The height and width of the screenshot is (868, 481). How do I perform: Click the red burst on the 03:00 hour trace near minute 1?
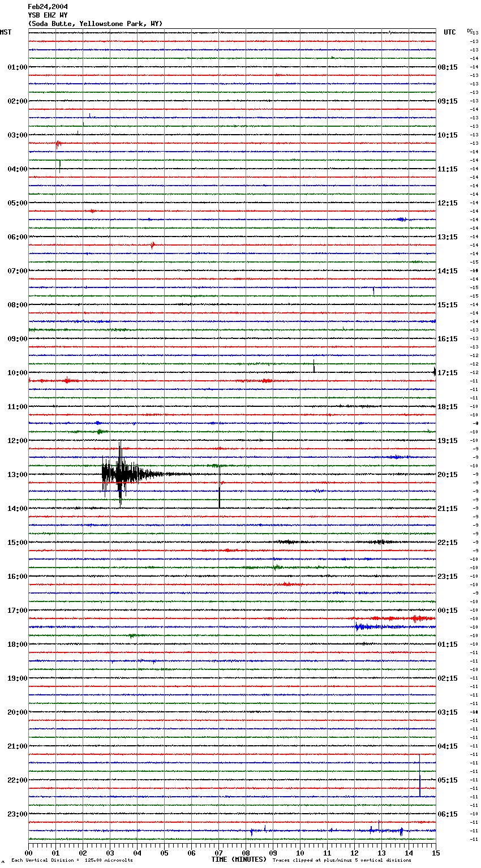[58, 144]
